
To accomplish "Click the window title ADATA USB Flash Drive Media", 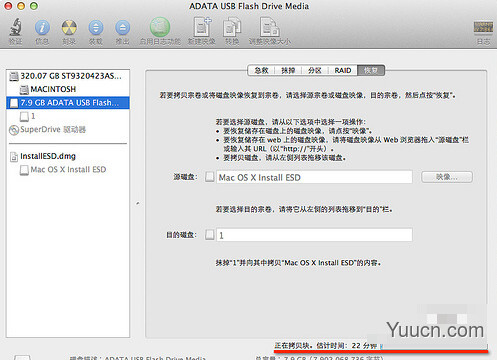I will pos(249,6).
